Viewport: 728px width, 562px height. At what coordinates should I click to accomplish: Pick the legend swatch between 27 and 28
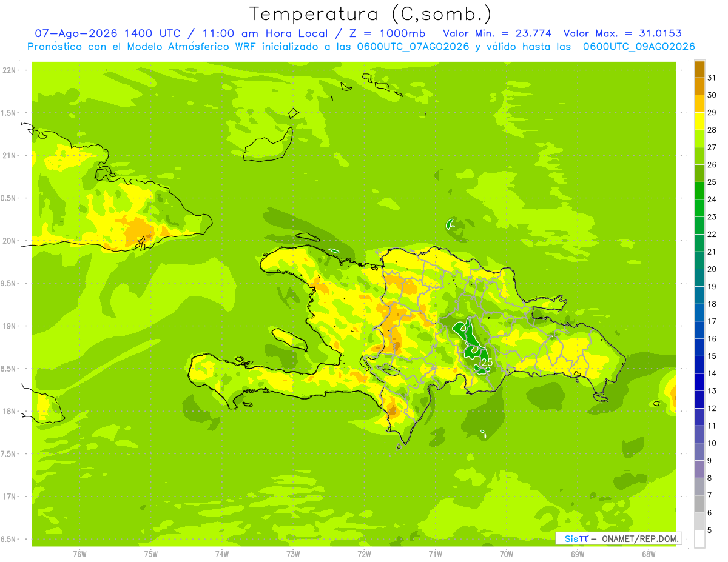(x=699, y=139)
